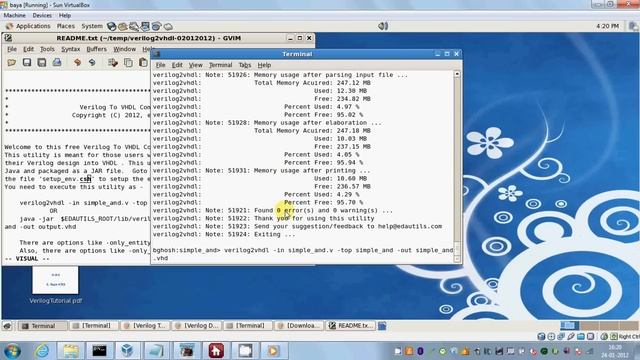Click the 4:20 PM clock on GNOME panel

coord(607,26)
